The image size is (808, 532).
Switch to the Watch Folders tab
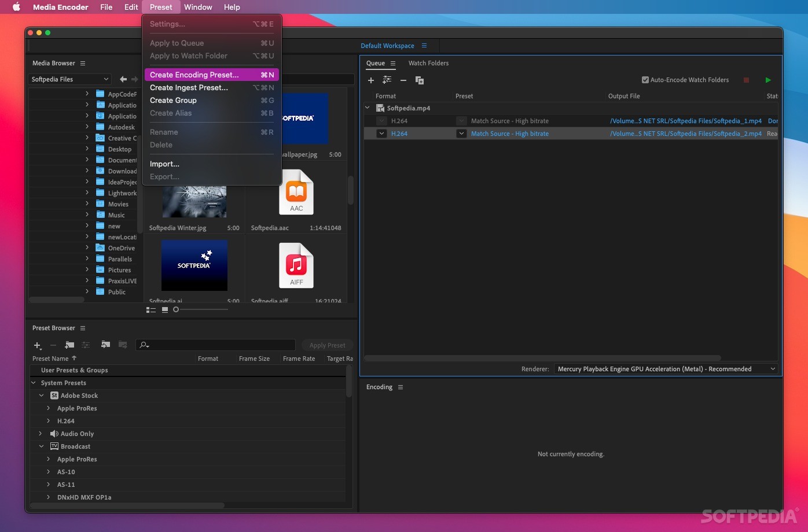428,63
